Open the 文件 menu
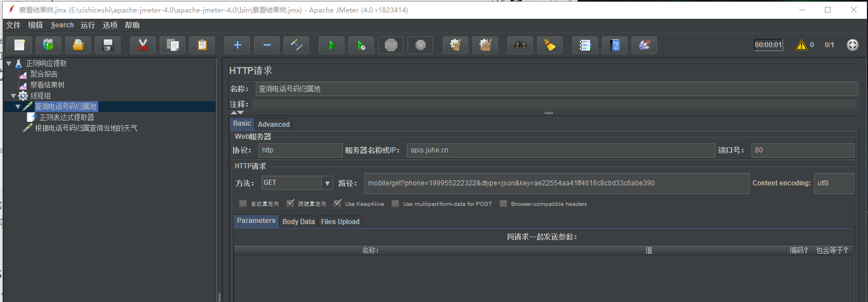The image size is (868, 302). (13, 25)
